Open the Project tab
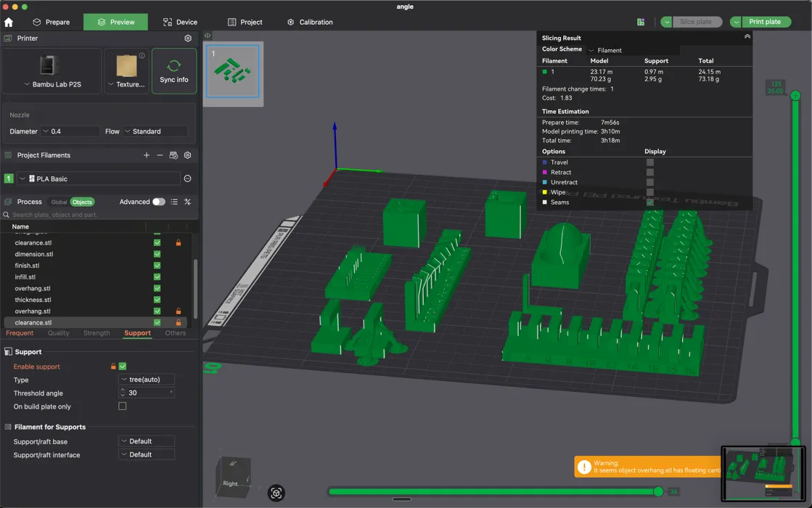812x508 pixels. tap(245, 22)
